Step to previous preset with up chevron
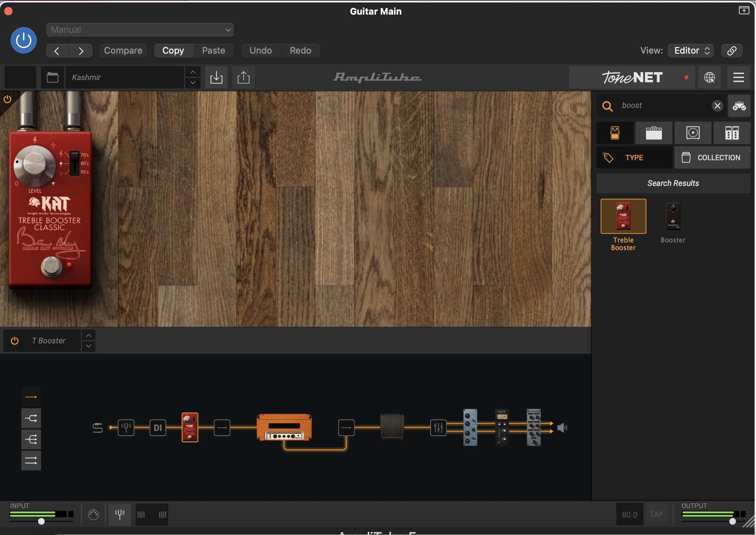The width and height of the screenshot is (756, 535). pos(193,72)
